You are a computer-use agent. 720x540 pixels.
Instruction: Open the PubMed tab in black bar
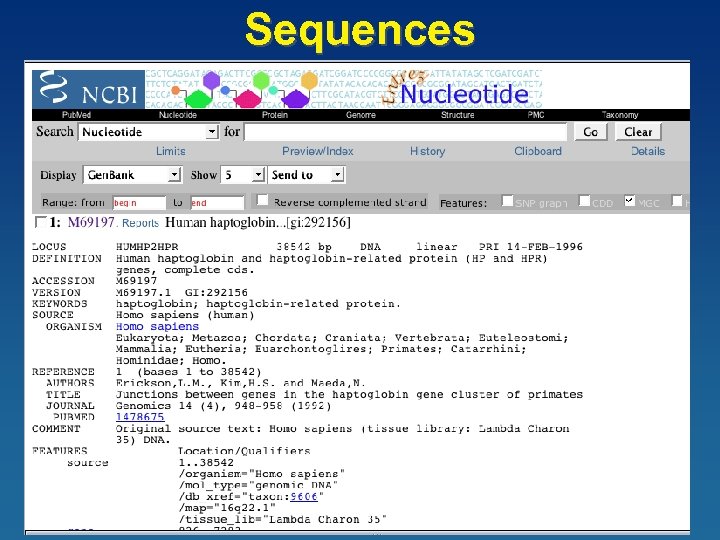coord(76,115)
